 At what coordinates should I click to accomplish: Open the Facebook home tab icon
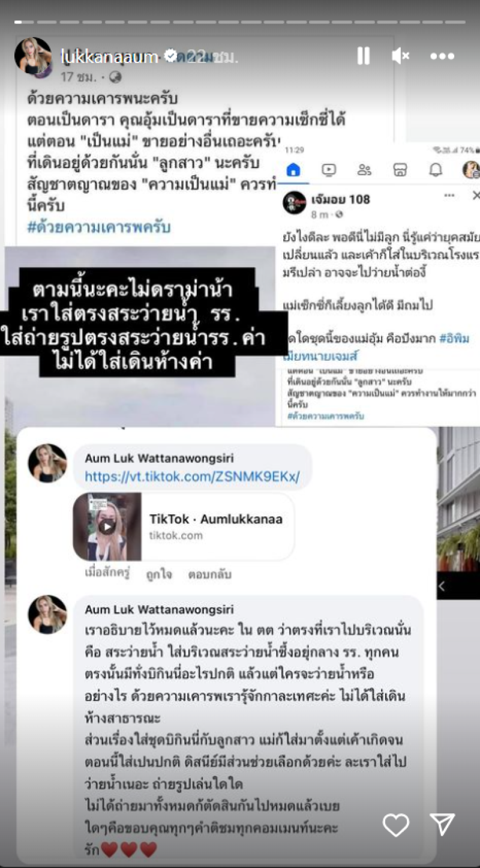coord(293,170)
